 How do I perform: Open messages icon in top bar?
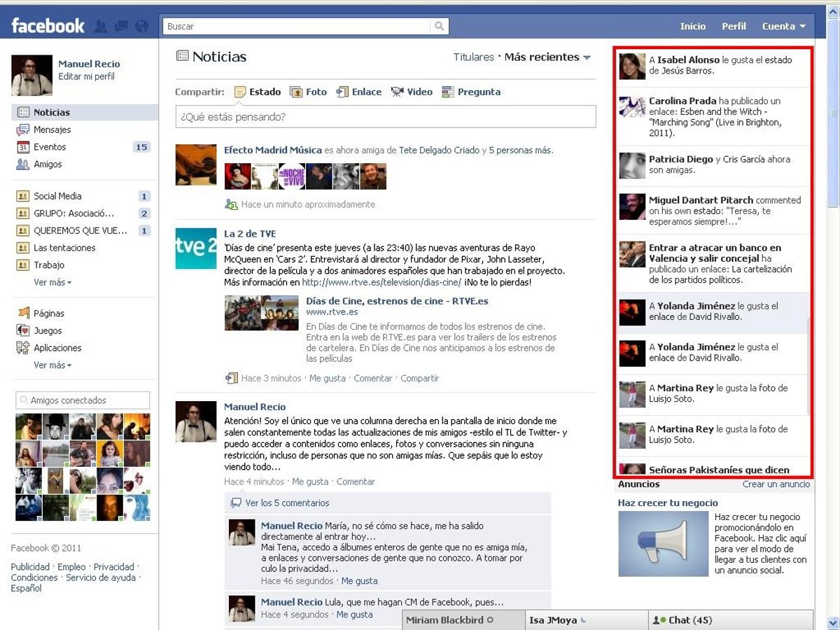click(x=121, y=27)
